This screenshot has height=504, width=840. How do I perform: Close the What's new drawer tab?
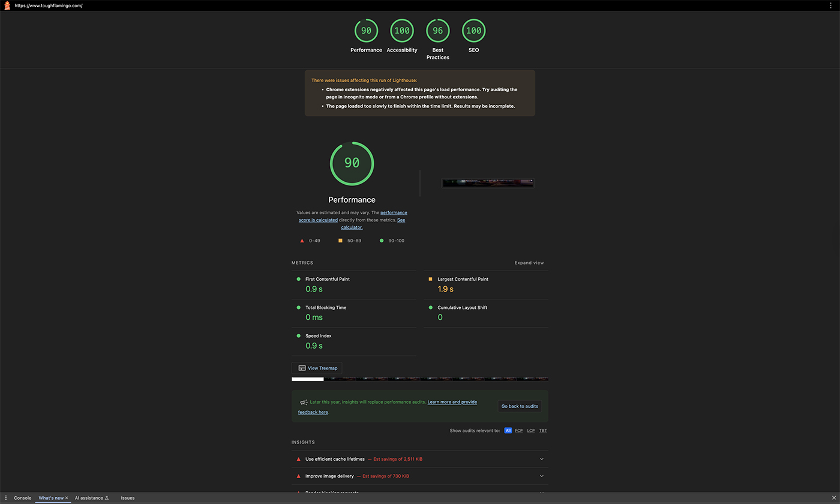(x=67, y=498)
